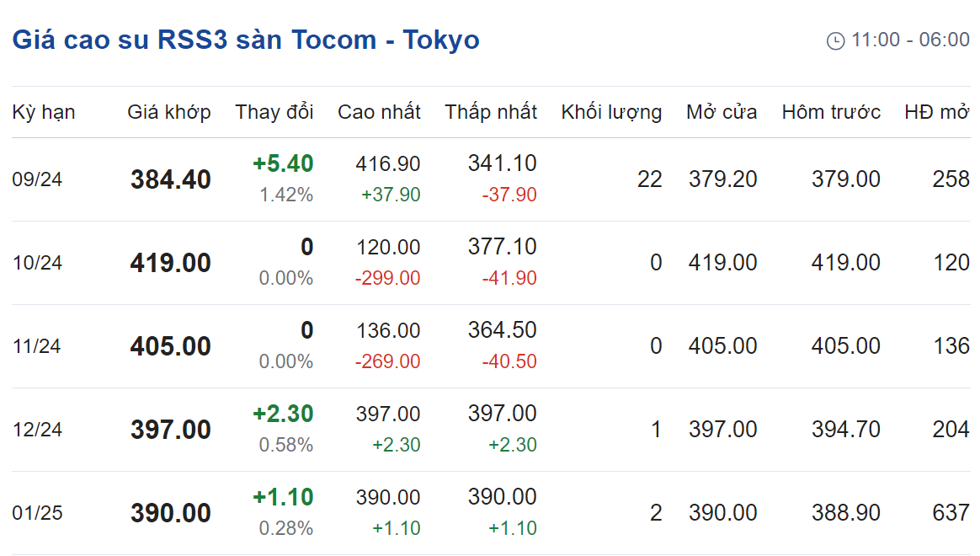Open the 01/25 contract row
The image size is (980, 556).
tap(491, 513)
